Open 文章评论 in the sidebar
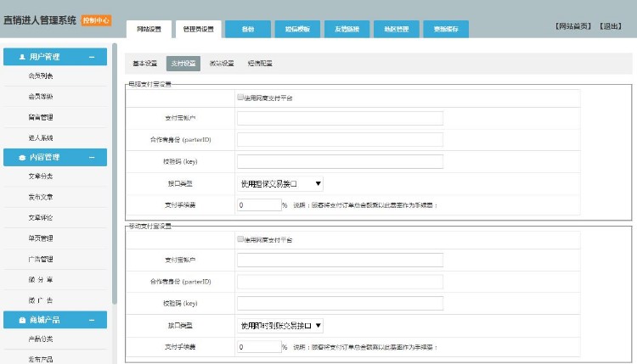 pyautogui.click(x=41, y=217)
